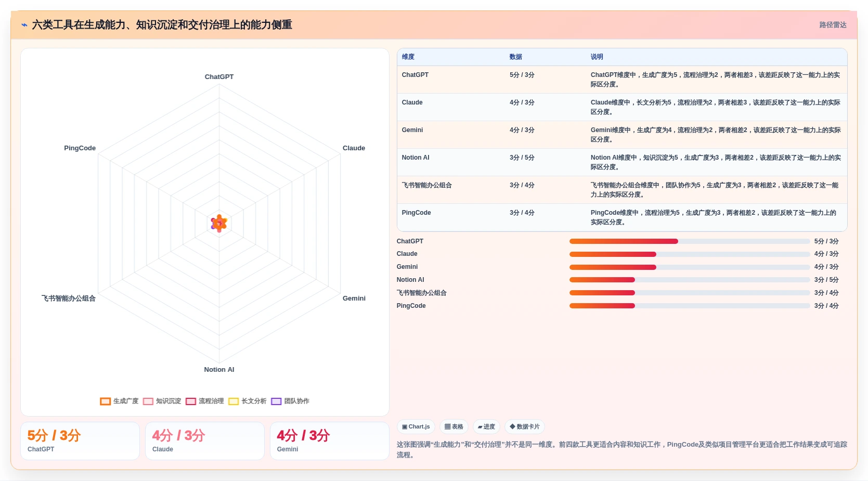Click the 飞书智能办公组合 progress bar

[x=690, y=293]
